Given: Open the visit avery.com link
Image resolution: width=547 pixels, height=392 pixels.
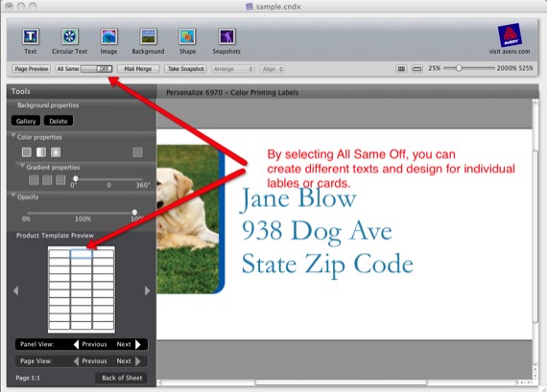Looking at the screenshot, I should pyautogui.click(x=510, y=51).
